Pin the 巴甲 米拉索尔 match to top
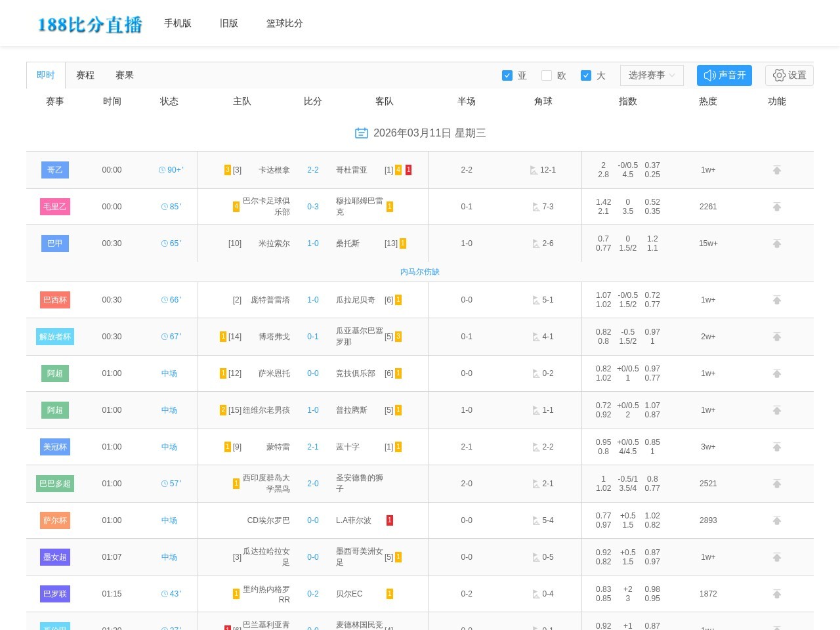 point(777,243)
